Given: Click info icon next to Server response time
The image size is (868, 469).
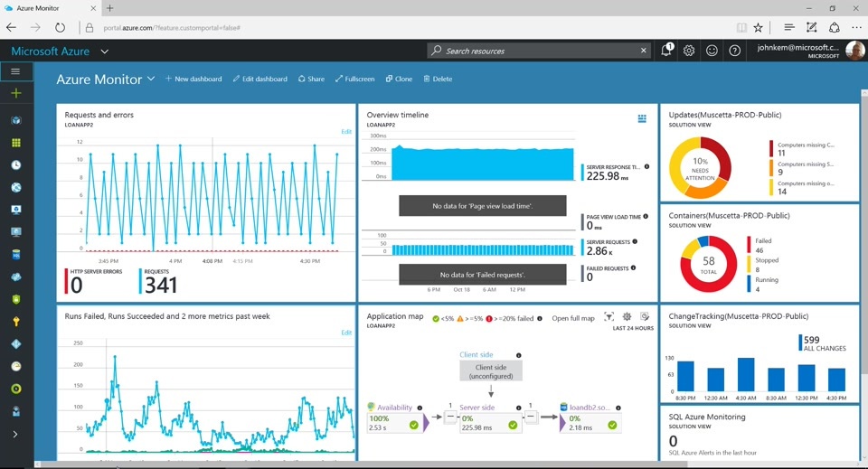Looking at the screenshot, I should 646,166.
